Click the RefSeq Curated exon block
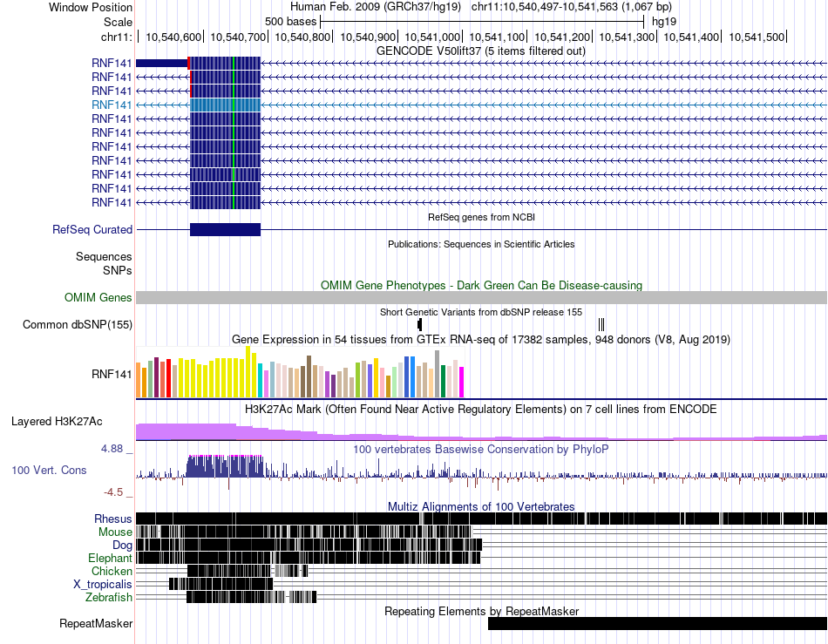828x644 pixels. (225, 229)
